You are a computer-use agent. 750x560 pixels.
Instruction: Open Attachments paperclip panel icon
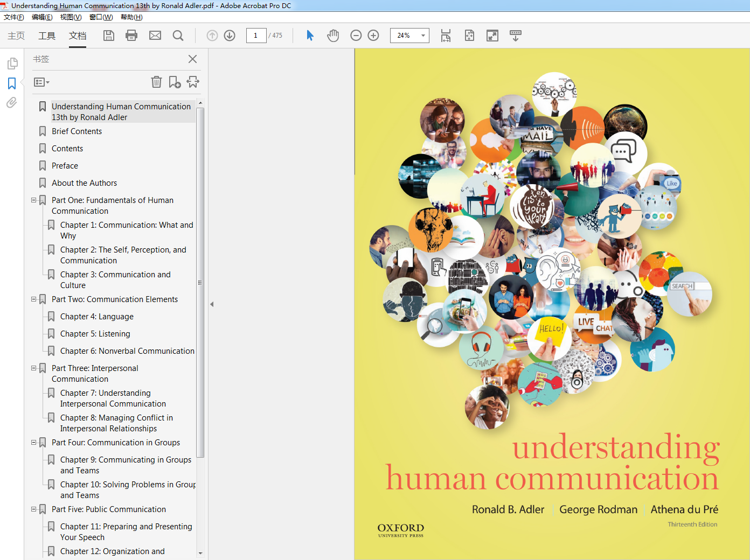click(x=12, y=102)
